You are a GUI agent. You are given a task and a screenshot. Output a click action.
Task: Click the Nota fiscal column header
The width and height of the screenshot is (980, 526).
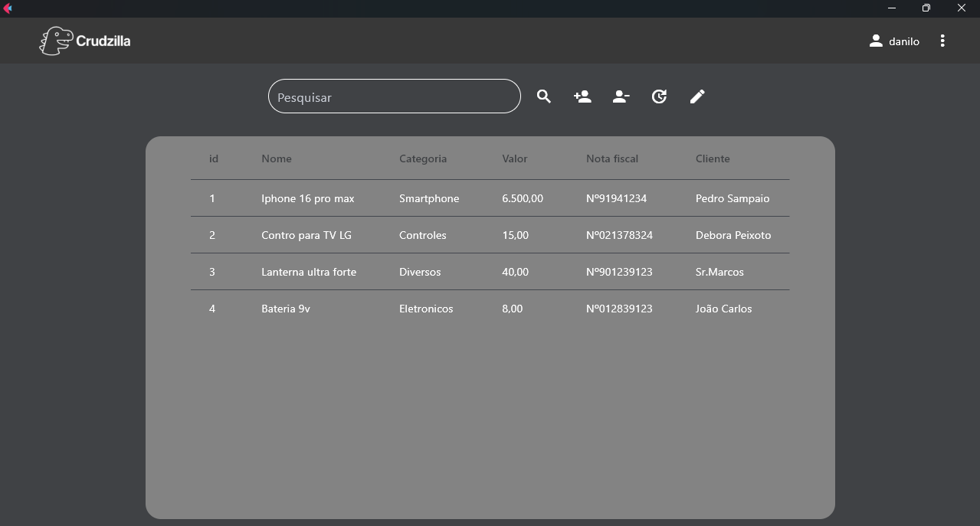click(612, 158)
